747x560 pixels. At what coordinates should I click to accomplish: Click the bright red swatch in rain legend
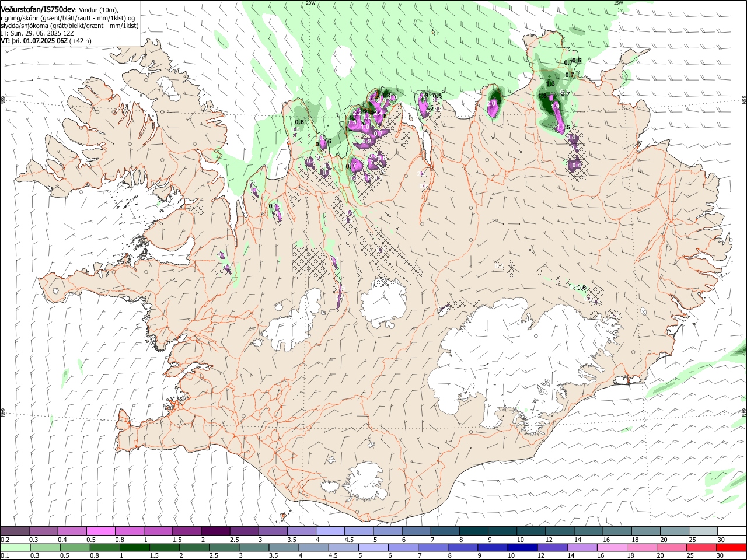(x=731, y=547)
